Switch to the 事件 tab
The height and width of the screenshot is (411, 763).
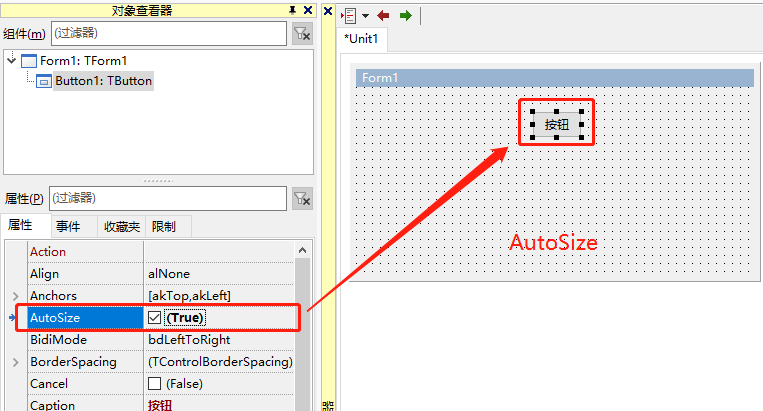68,227
